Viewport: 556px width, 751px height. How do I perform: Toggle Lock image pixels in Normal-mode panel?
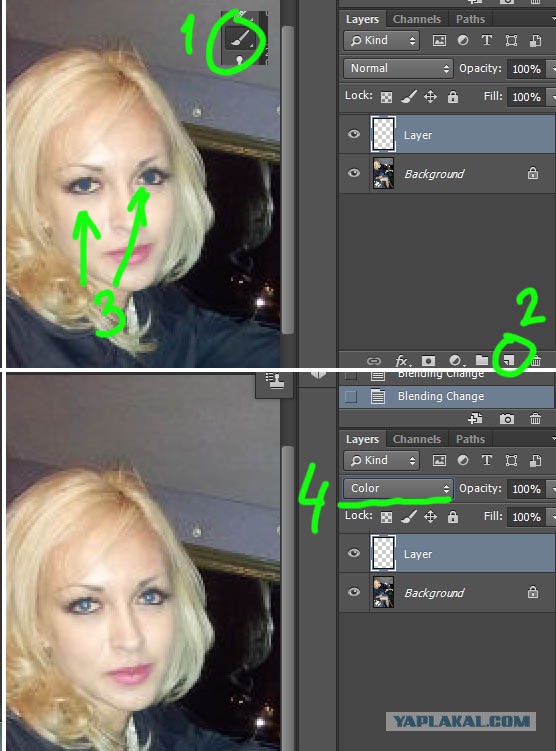(x=408, y=97)
